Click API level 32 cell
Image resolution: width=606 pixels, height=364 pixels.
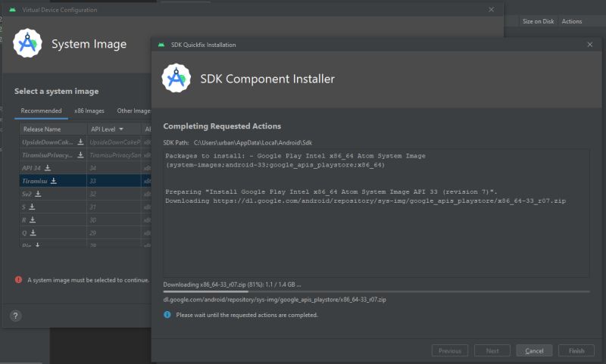(x=114, y=194)
